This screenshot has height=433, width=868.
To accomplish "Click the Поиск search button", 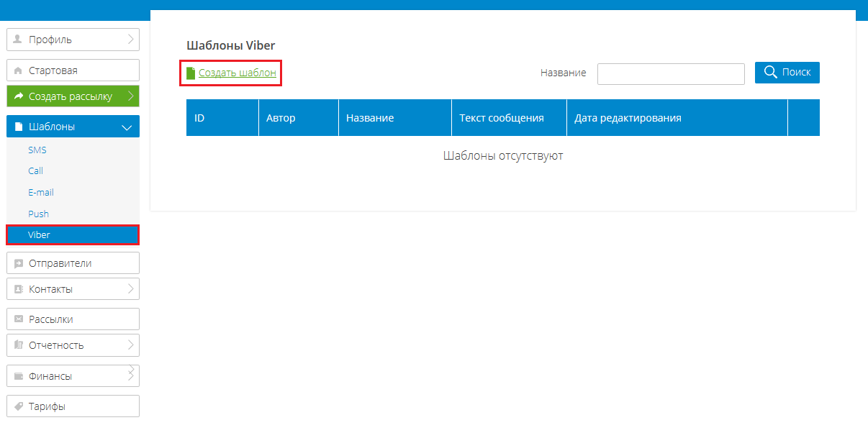I will [x=787, y=72].
